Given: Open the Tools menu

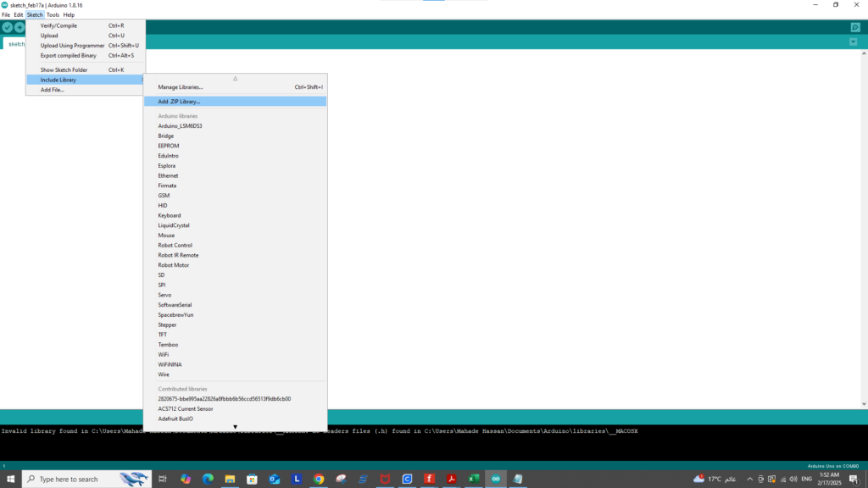Looking at the screenshot, I should pyautogui.click(x=53, y=15).
